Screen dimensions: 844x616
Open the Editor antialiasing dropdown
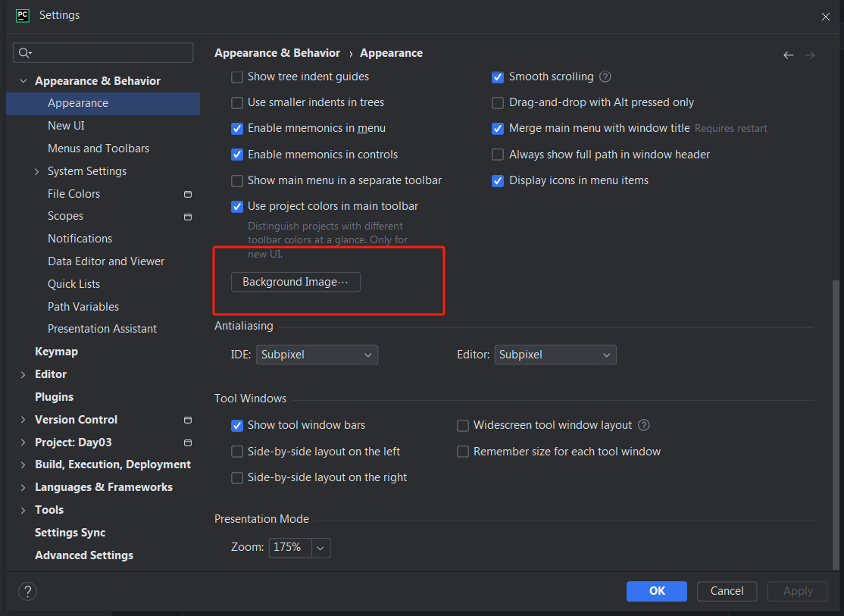pos(555,355)
